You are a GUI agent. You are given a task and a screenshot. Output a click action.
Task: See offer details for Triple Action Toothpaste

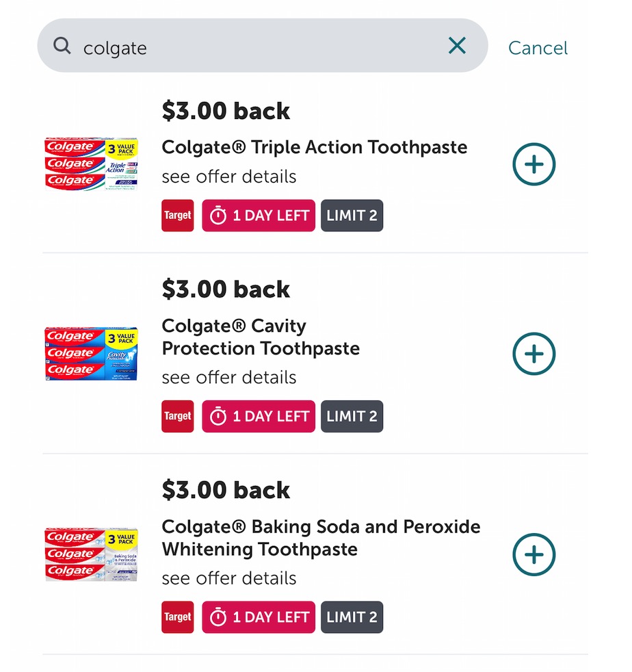(228, 177)
